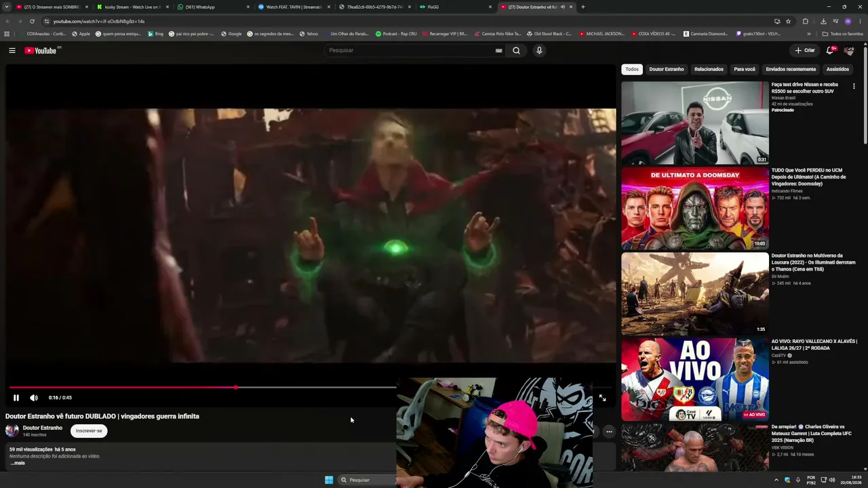Viewport: 868px width, 488px height.
Task: Open the 'Doutor Estranho no Multiverso da Loucura' title
Action: pyautogui.click(x=814, y=262)
